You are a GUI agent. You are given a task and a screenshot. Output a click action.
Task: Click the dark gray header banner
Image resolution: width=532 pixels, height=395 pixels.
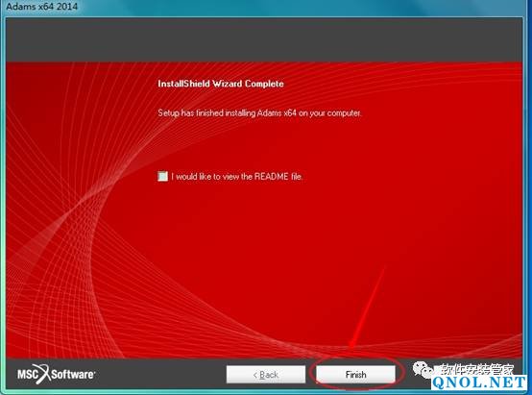point(264,40)
